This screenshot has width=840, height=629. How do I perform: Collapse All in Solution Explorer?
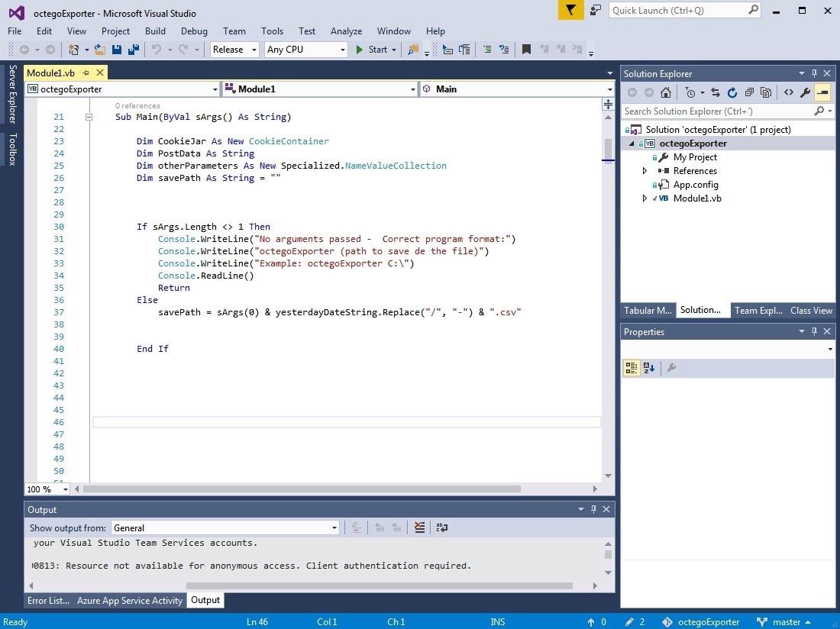point(749,92)
